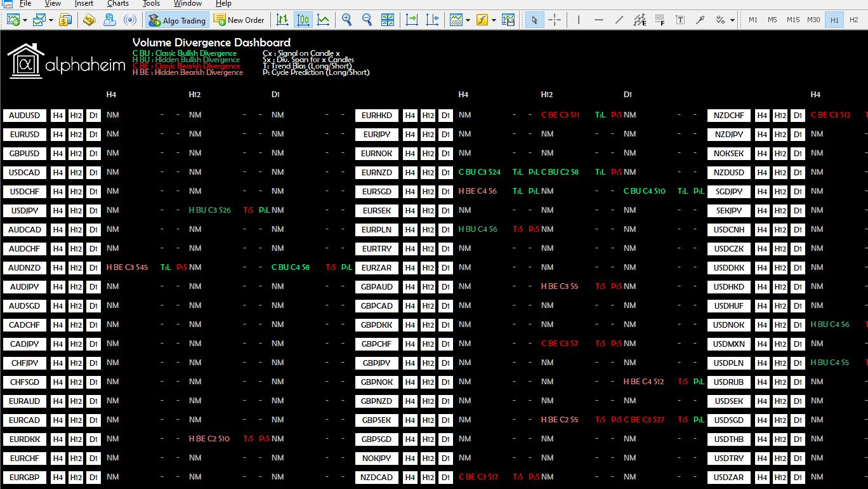The image size is (868, 489).
Task: Launch the MetaEditor IDE gold book icon
Action: pos(89,20)
